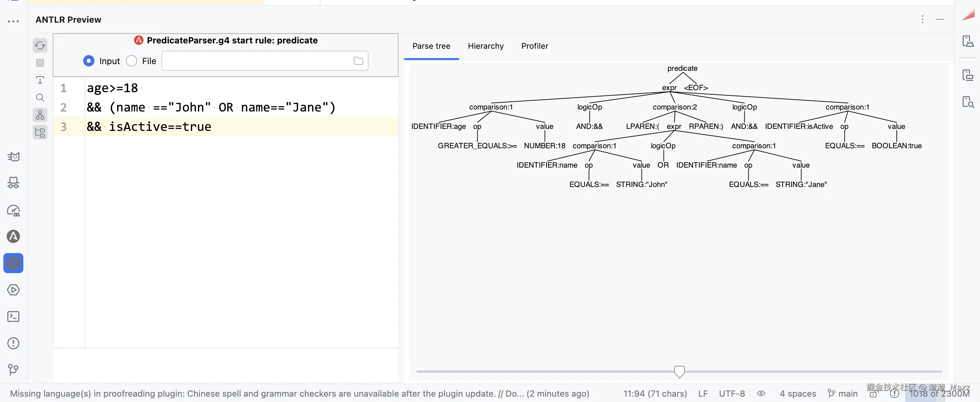Image resolution: width=980 pixels, height=402 pixels.
Task: Open the main branch selector
Action: point(843,394)
